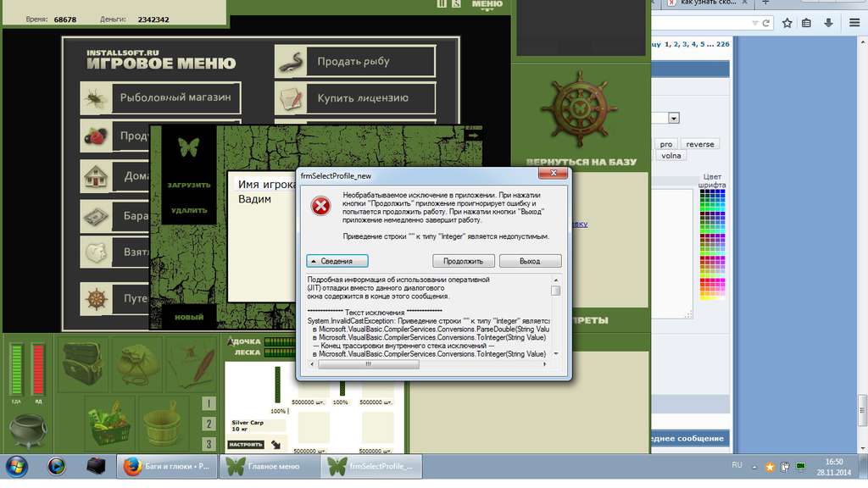This screenshot has height=488, width=868.
Task: Click the arrow icon at profile window corner
Action: [x=473, y=135]
